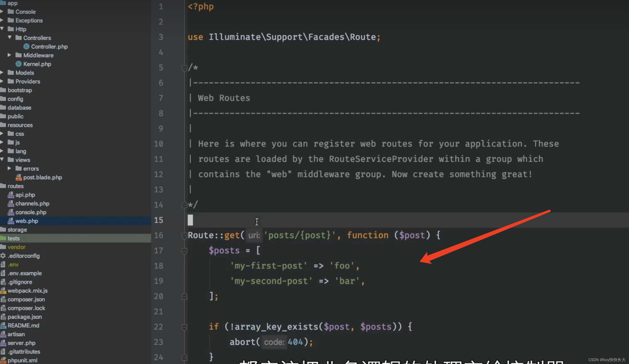
Task: Click the 404 abort code value
Action: point(295,342)
